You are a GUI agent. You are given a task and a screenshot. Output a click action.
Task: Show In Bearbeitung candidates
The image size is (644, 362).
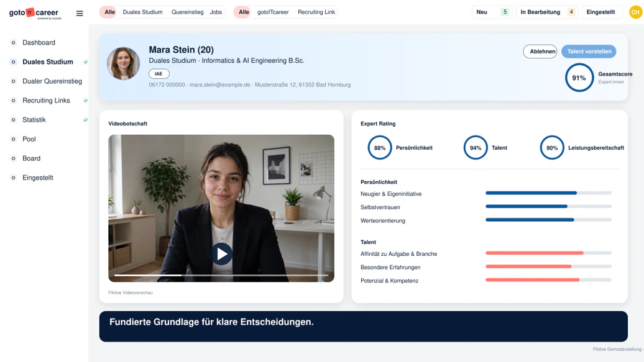point(547,12)
